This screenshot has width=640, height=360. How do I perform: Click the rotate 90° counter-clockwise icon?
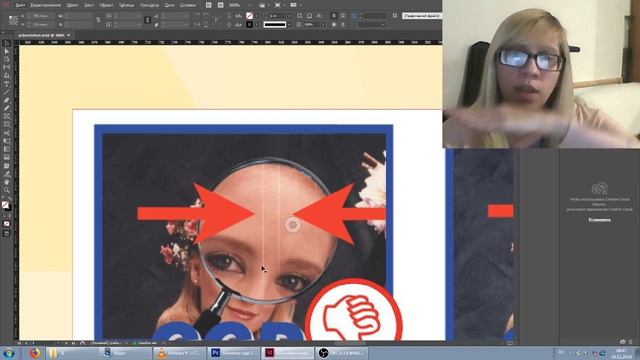(206, 16)
